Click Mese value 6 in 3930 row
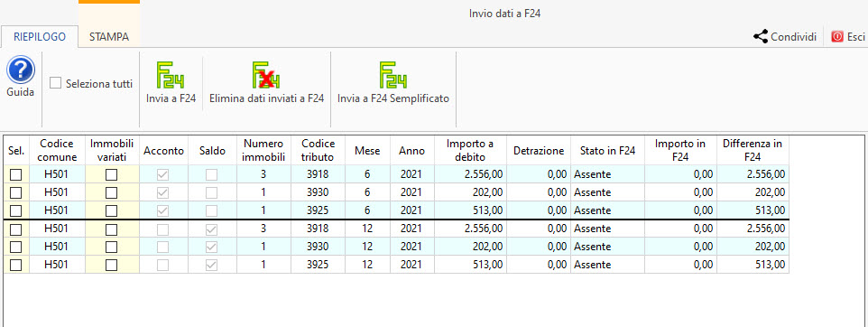 pos(367,193)
